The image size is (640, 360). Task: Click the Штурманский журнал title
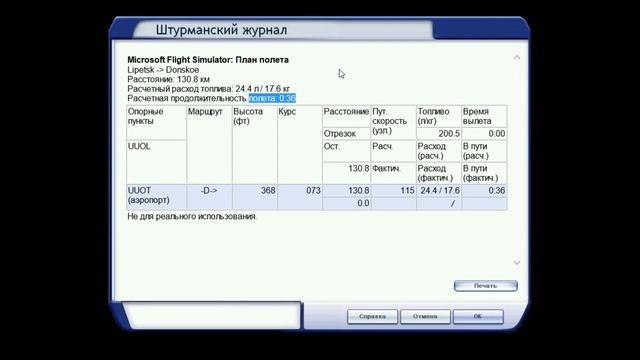pos(221,30)
